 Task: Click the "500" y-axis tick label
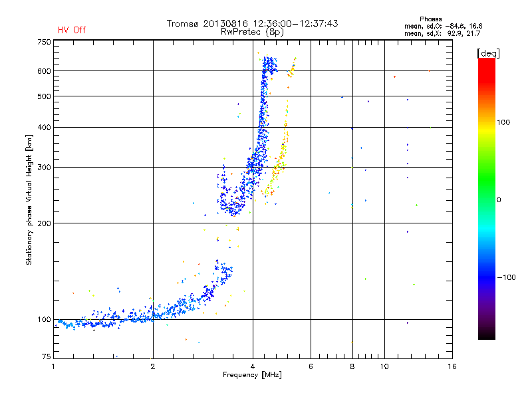pyautogui.click(x=44, y=96)
